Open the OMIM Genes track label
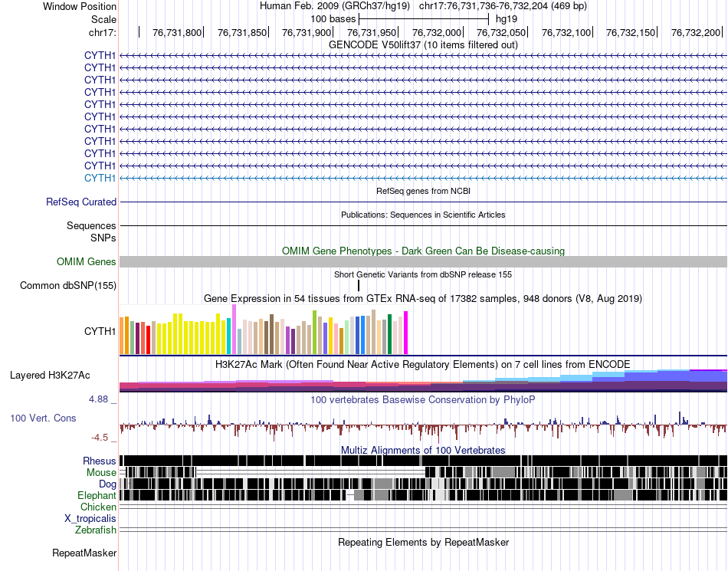 pos(87,262)
